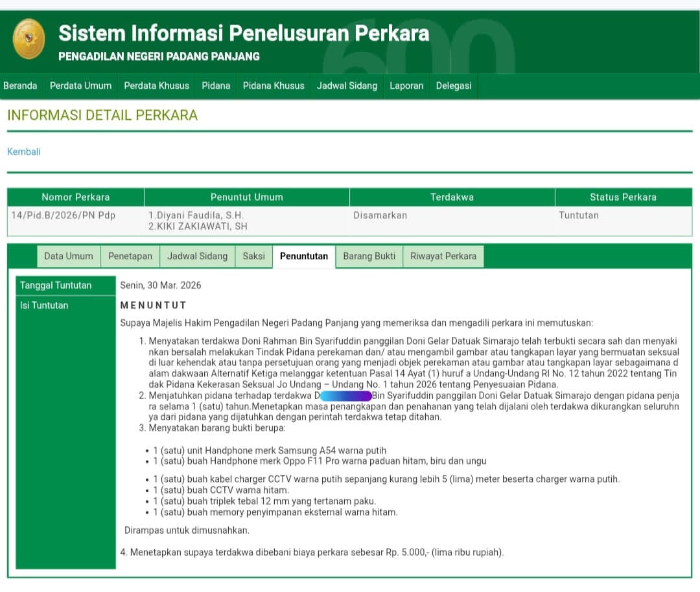Open the Perdata Umum menu
Viewport: 700px width, 592px height.
click(80, 85)
